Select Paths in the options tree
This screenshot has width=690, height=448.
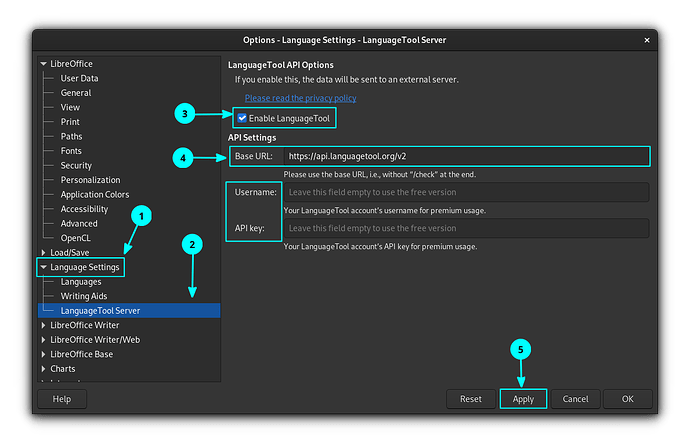pos(71,136)
